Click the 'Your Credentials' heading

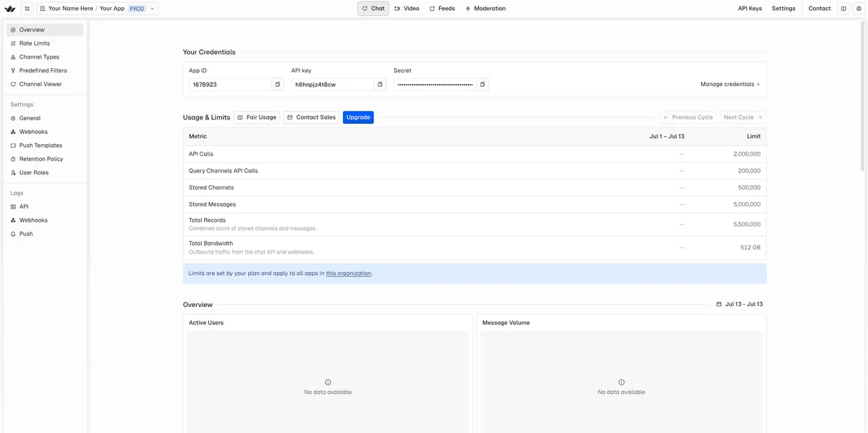pos(209,52)
